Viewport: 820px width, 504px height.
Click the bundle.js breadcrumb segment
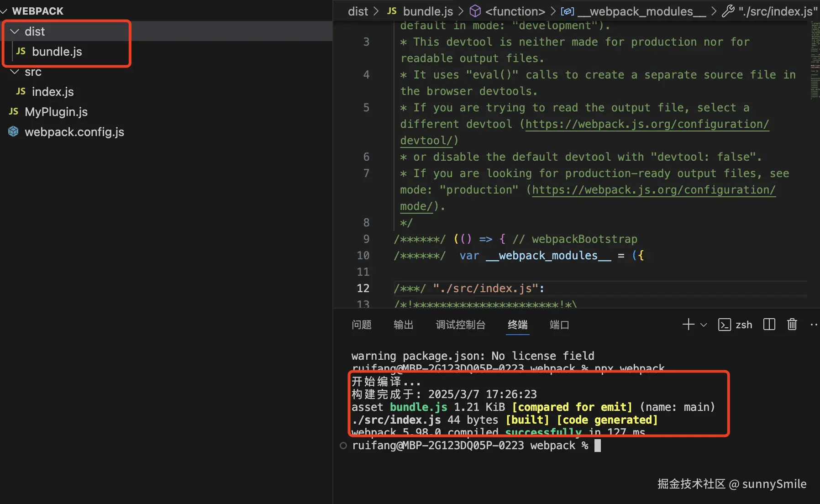428,11
